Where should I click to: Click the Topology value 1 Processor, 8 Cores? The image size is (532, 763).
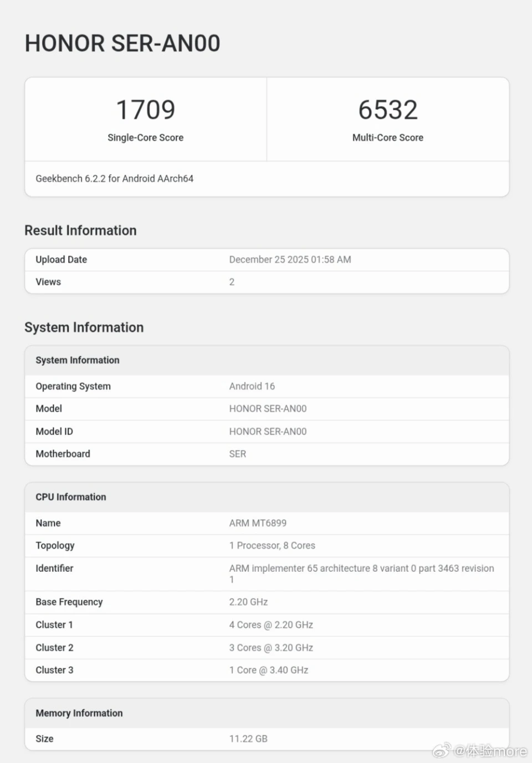click(x=272, y=545)
